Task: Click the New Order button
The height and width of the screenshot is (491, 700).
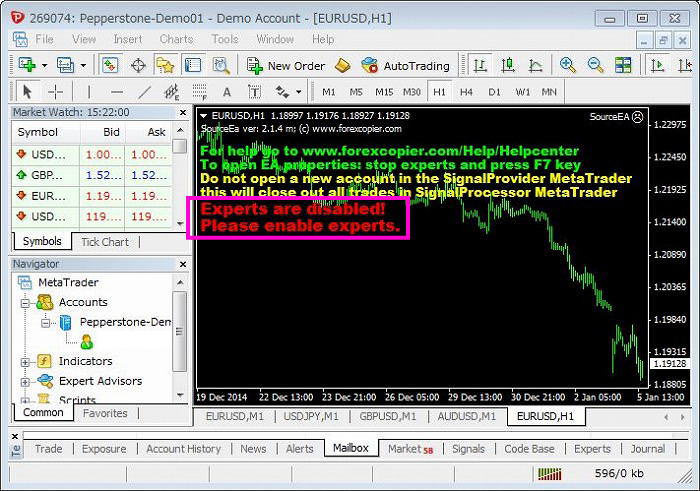Action: pyautogui.click(x=286, y=66)
